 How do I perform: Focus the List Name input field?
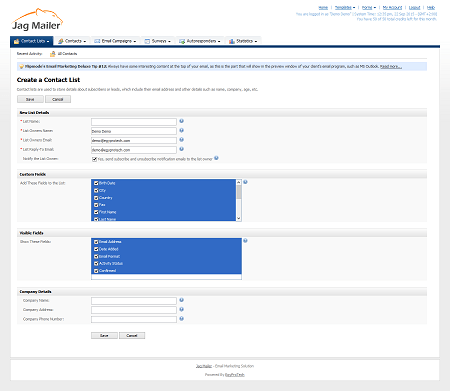134,122
